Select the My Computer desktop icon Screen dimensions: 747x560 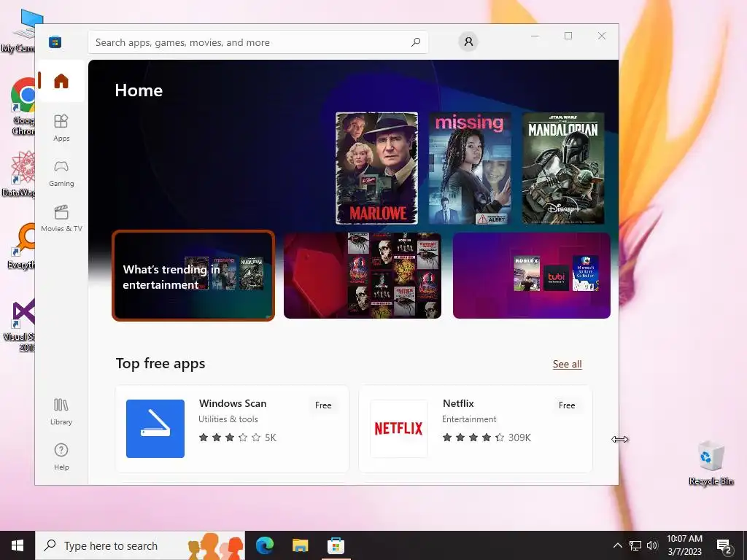[x=19, y=31]
